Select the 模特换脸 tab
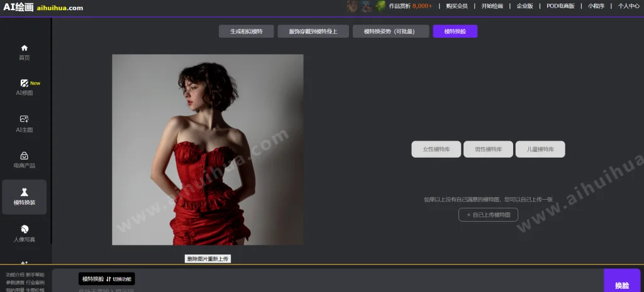The height and width of the screenshot is (292, 644). click(x=455, y=31)
